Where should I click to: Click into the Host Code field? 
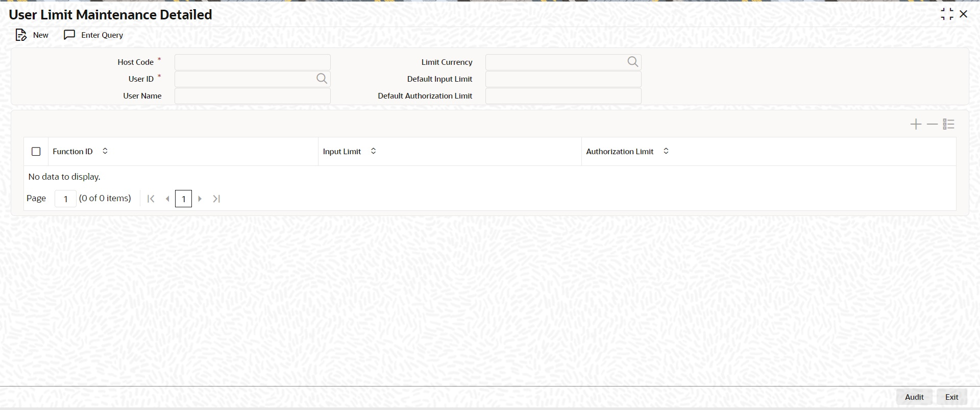coord(253,62)
